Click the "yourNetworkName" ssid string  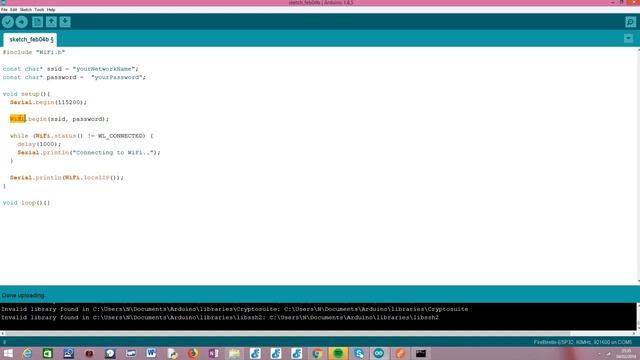pyautogui.click(x=104, y=69)
